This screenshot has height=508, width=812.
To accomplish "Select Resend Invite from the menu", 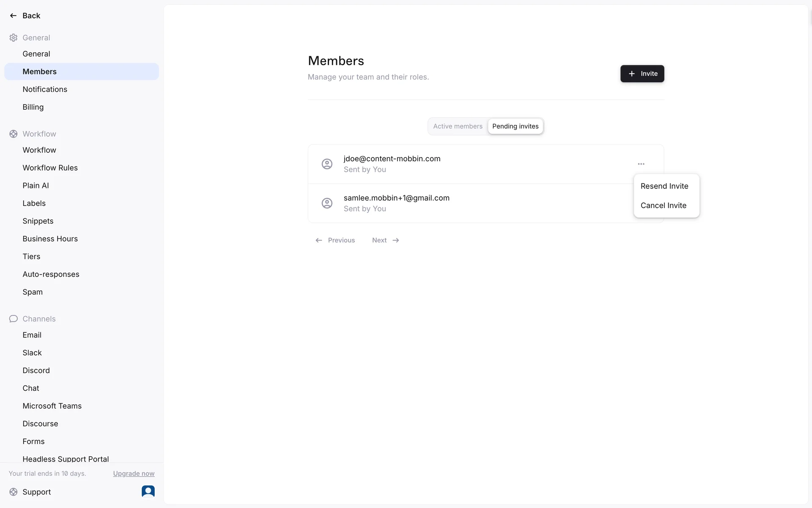I will coord(664,186).
